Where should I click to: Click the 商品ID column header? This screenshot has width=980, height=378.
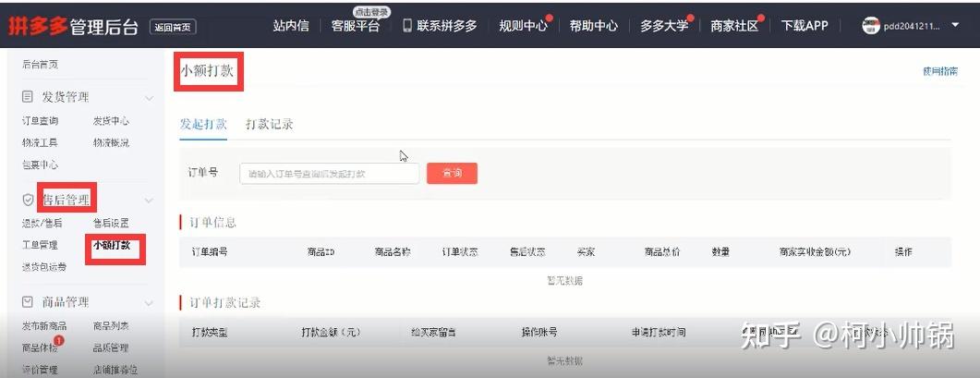pos(321,252)
